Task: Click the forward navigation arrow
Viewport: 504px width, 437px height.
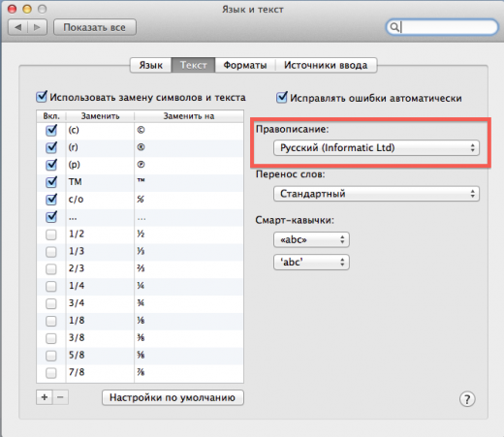Action: coord(38,27)
